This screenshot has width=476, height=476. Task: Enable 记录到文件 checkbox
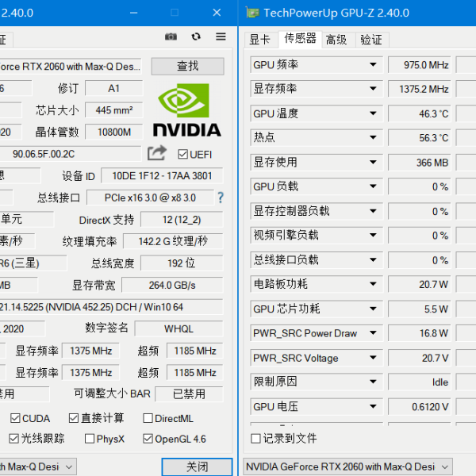pyautogui.click(x=255, y=438)
